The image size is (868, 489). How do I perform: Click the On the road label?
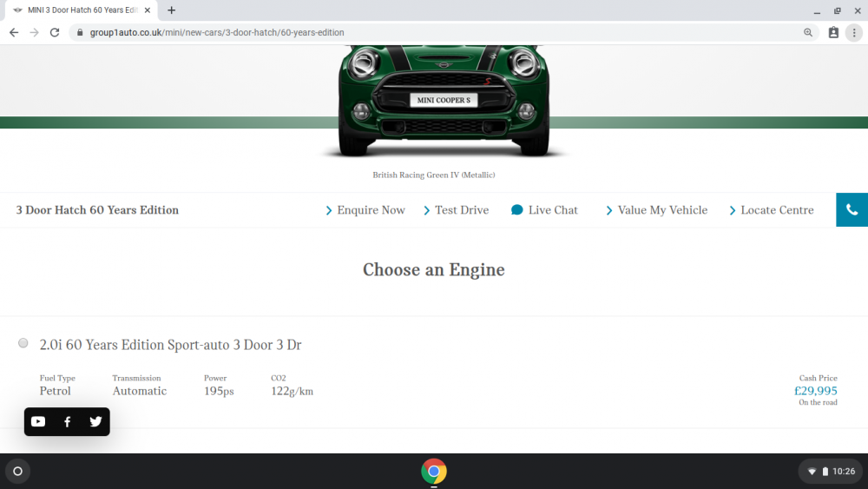click(x=818, y=403)
